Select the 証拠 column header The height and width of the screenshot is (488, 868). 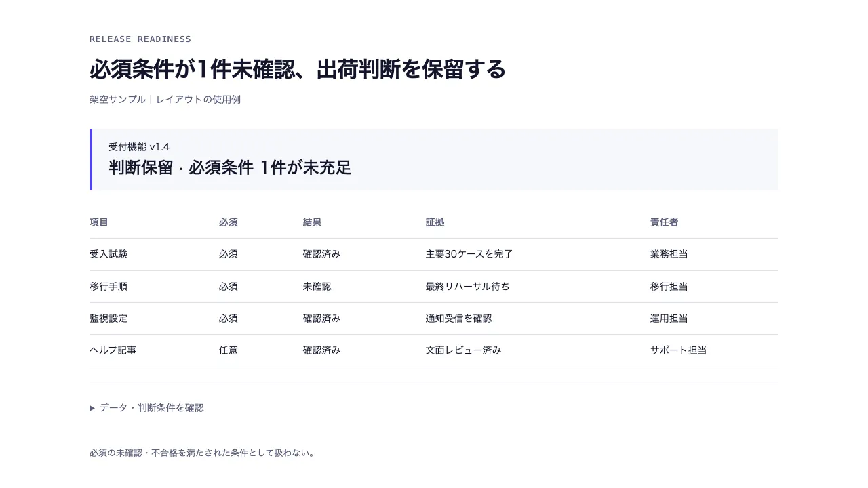pyautogui.click(x=435, y=222)
